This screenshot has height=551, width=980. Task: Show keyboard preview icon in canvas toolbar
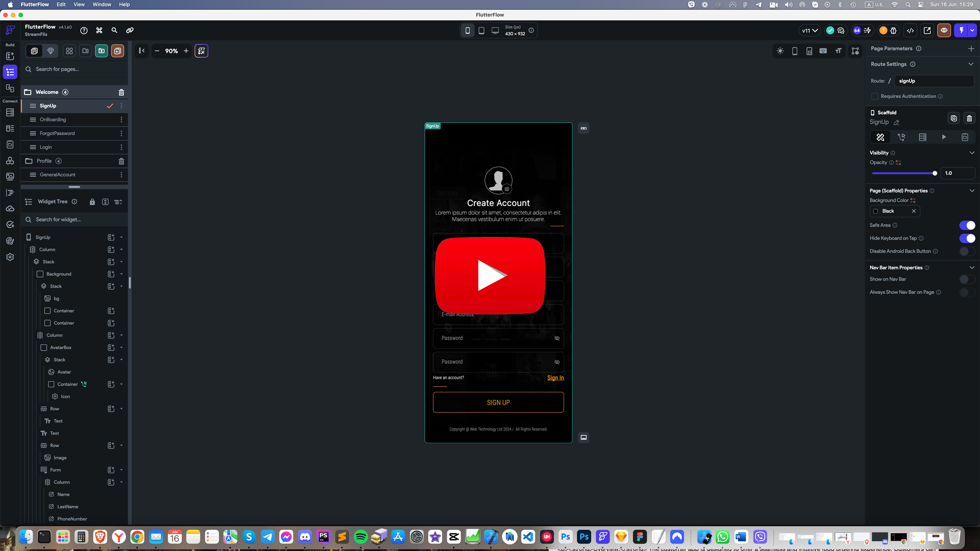point(823,51)
